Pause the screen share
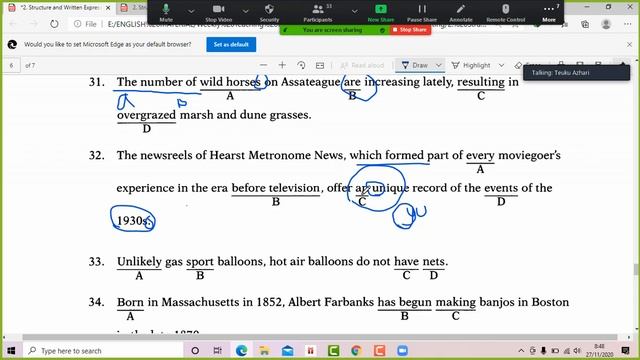This screenshot has width=640, height=360. point(422,12)
